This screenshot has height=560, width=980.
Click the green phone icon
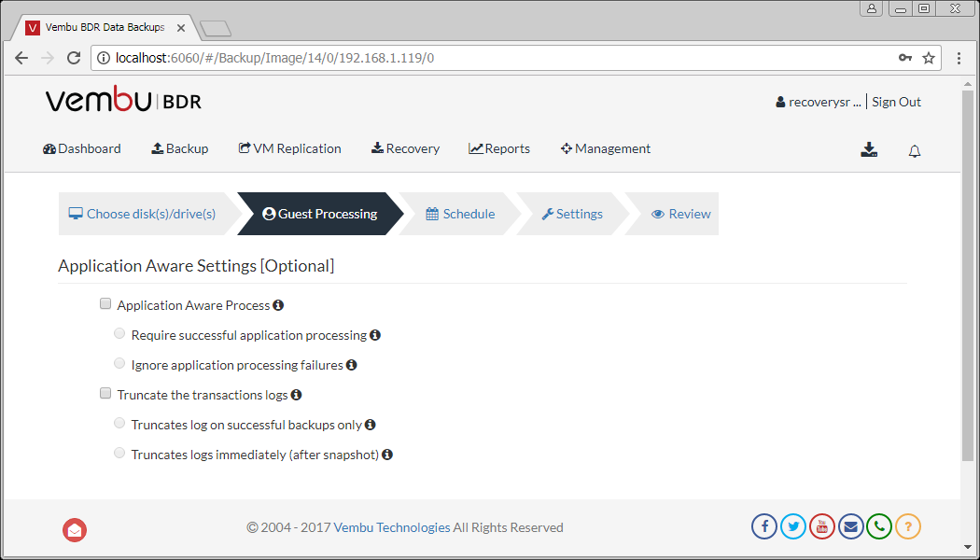coord(879,526)
